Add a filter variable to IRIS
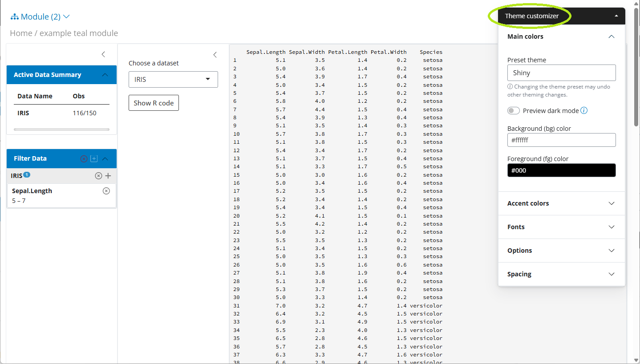The height and width of the screenshot is (364, 640). [x=108, y=176]
